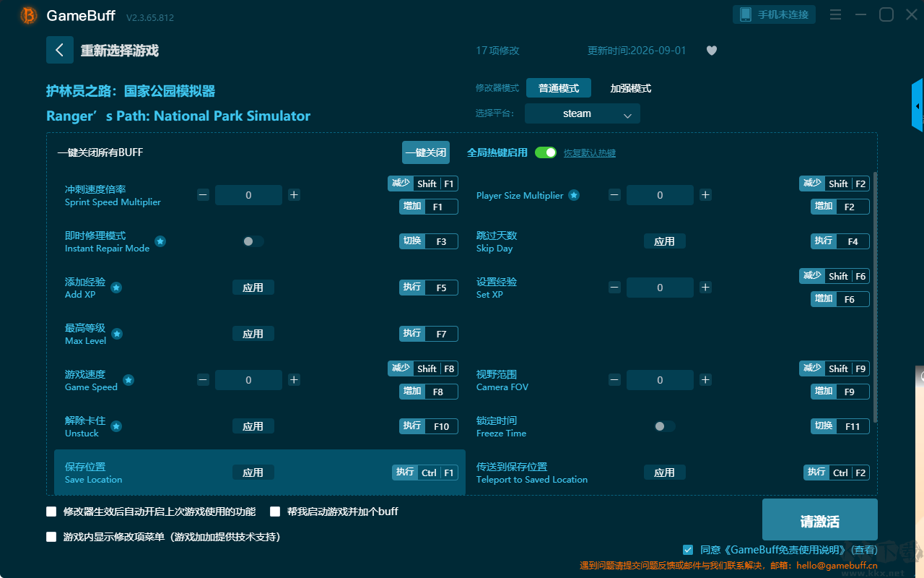Click F10 execute hotkey for Unstuck
The image size is (924, 578).
coord(429,426)
